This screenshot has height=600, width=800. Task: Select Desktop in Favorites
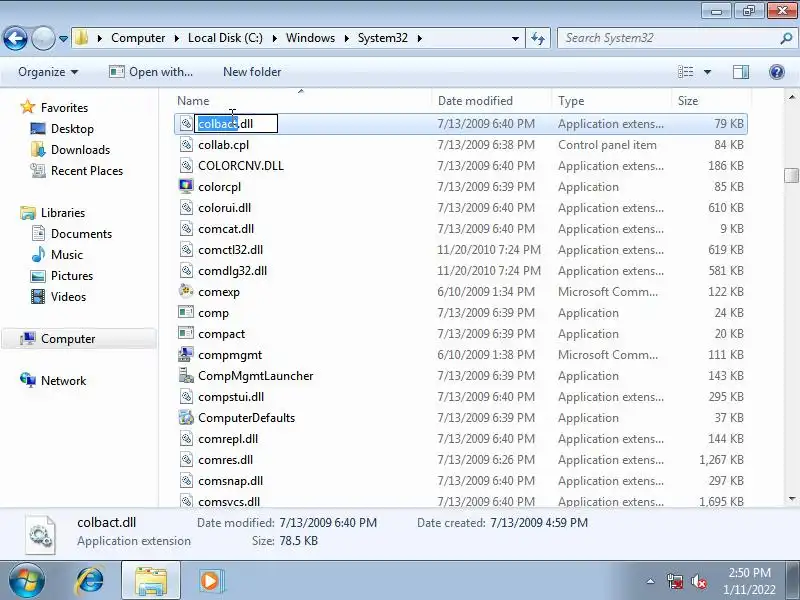tap(72, 129)
